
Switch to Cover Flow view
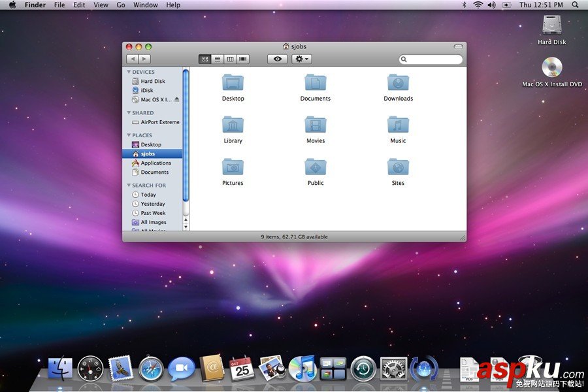[243, 59]
